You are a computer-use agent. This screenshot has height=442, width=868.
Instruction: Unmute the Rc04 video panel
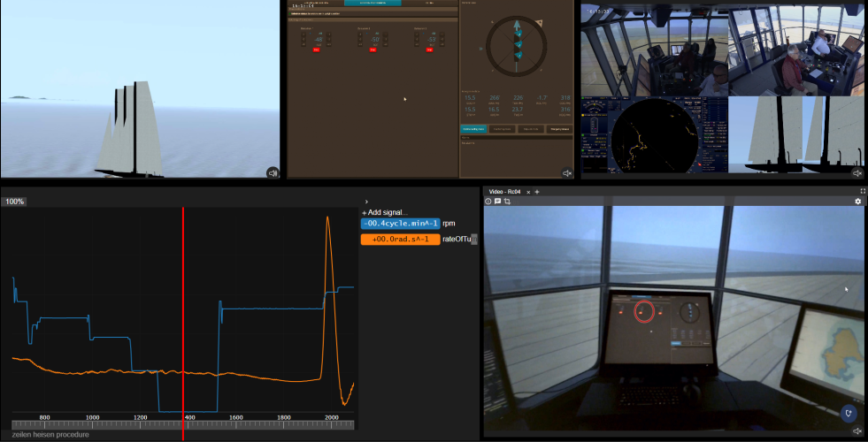(x=857, y=431)
